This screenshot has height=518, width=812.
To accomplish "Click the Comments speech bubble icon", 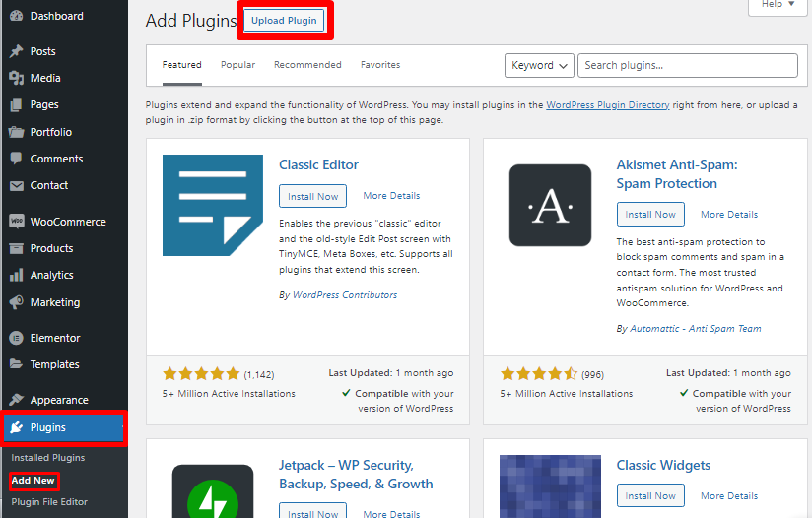I will point(16,159).
